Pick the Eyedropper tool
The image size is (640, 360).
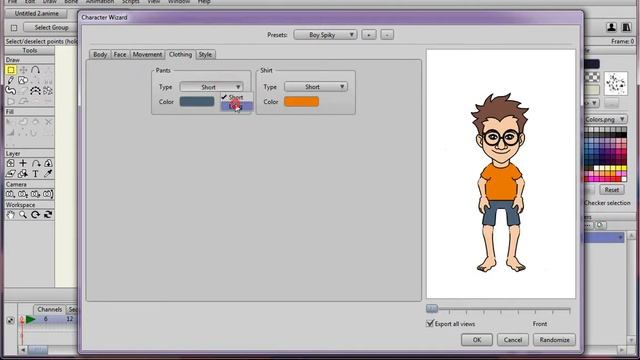[x=48, y=173]
